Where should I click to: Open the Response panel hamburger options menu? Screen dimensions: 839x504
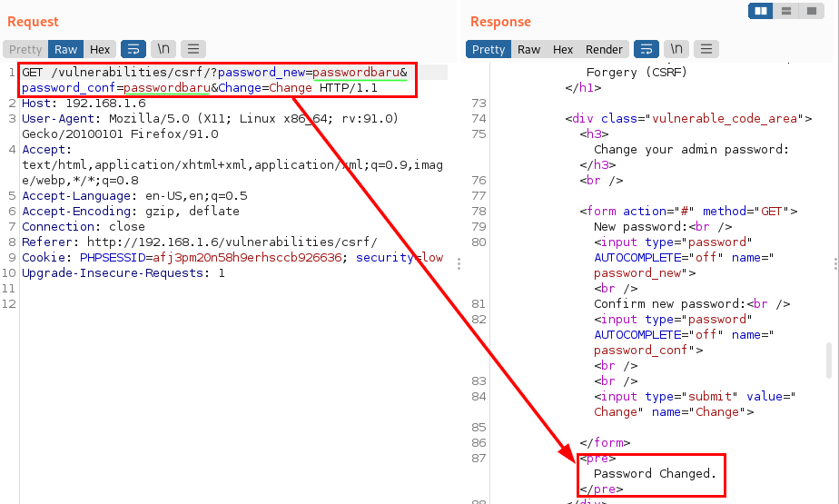706,49
